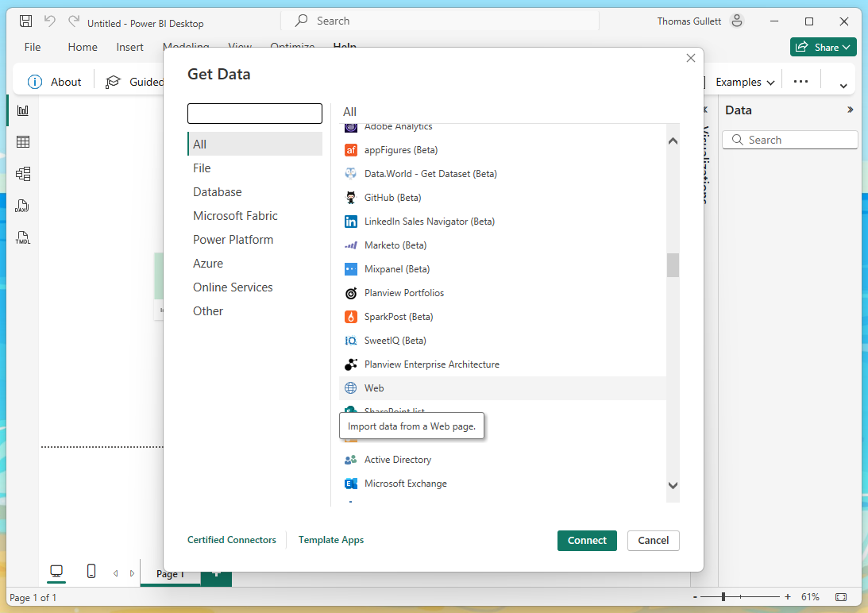The image size is (868, 613).
Task: Click the SweetIQ connector icon
Action: point(351,341)
